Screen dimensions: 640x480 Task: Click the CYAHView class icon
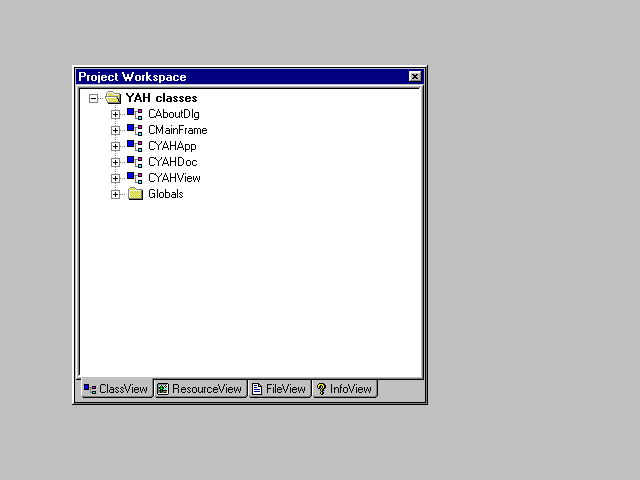(x=135, y=178)
